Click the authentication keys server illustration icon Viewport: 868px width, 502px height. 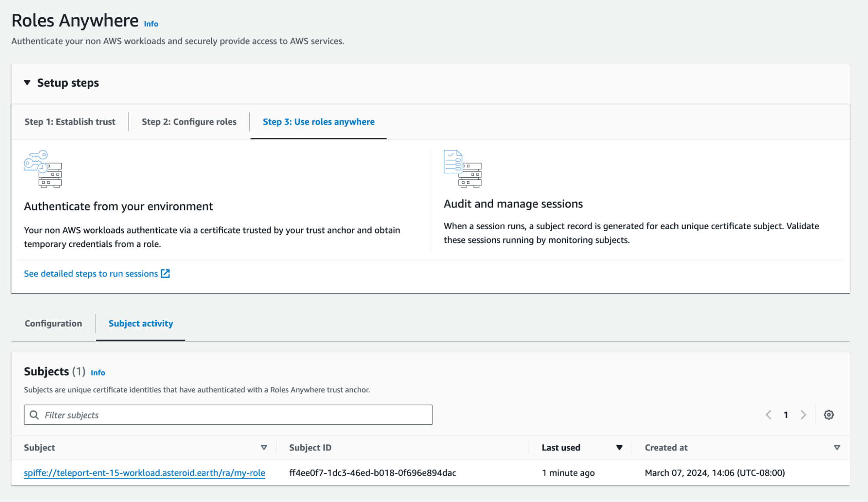click(43, 169)
